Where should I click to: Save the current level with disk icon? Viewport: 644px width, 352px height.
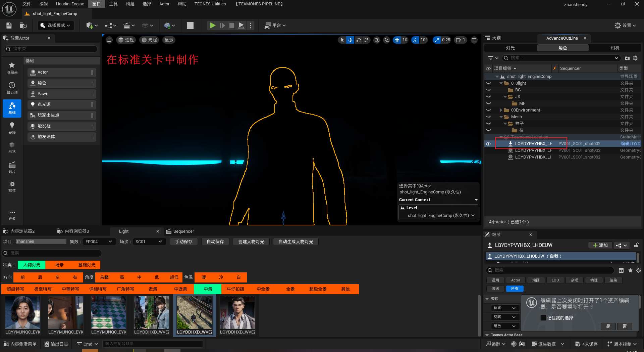[x=9, y=26]
